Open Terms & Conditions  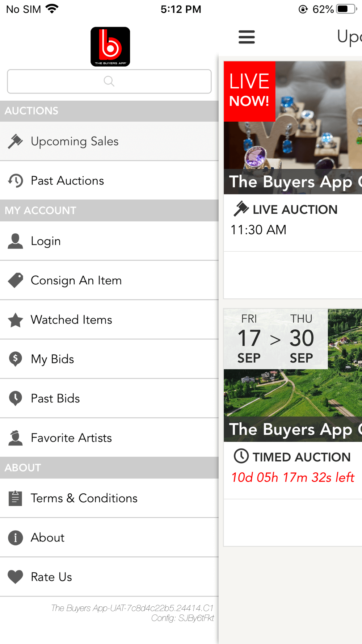tap(109, 498)
